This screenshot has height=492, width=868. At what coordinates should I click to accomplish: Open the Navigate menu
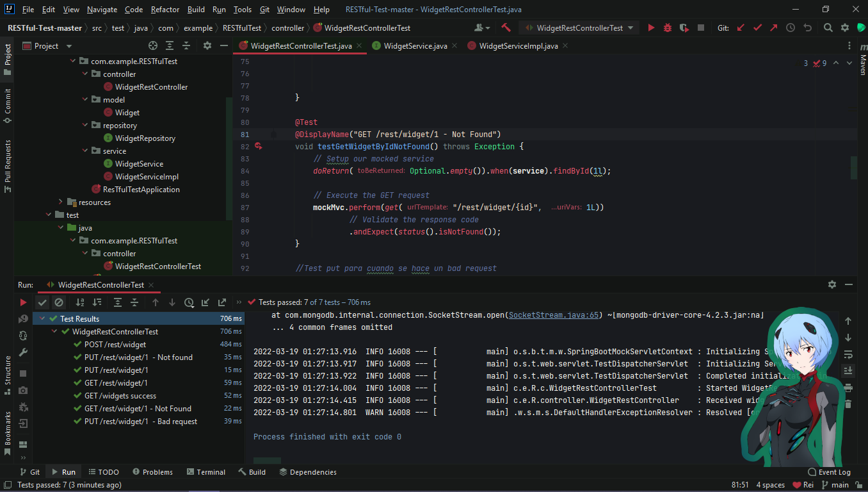(102, 10)
